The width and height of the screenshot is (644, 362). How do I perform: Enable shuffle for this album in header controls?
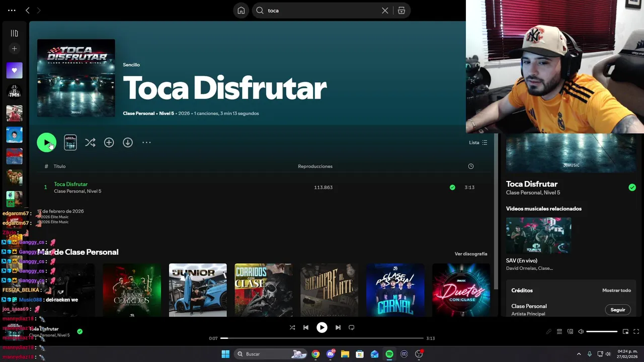pos(90,143)
